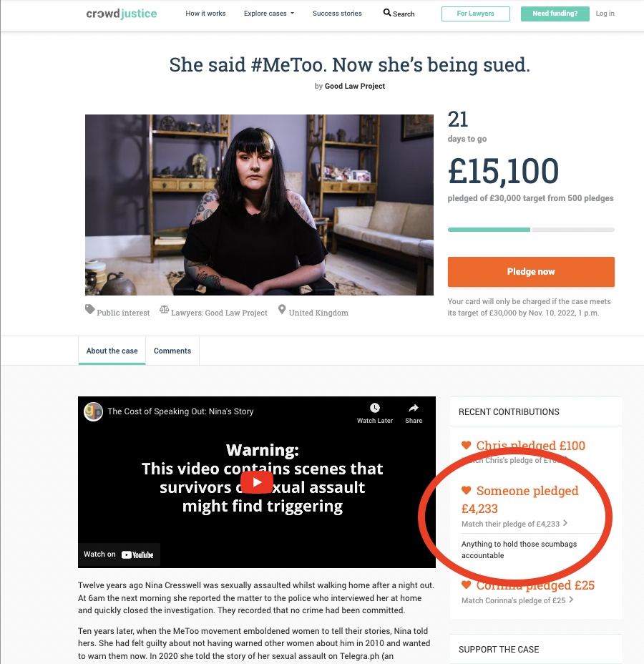Switch to the Comments tab
This screenshot has height=664, width=644.
pos(172,351)
